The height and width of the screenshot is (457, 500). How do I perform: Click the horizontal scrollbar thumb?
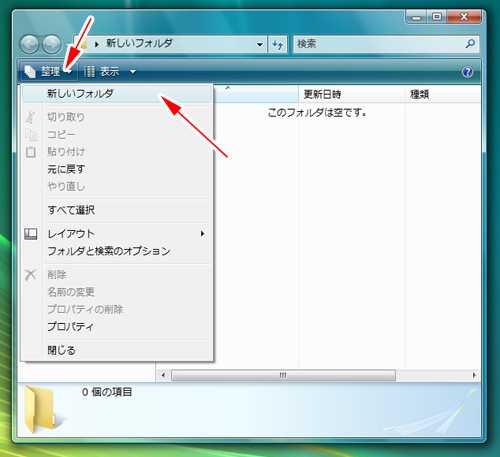[283, 375]
